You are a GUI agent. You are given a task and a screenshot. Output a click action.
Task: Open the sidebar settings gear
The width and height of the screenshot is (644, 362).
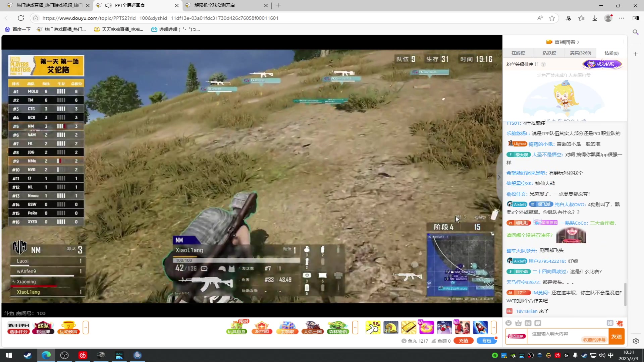click(636, 341)
